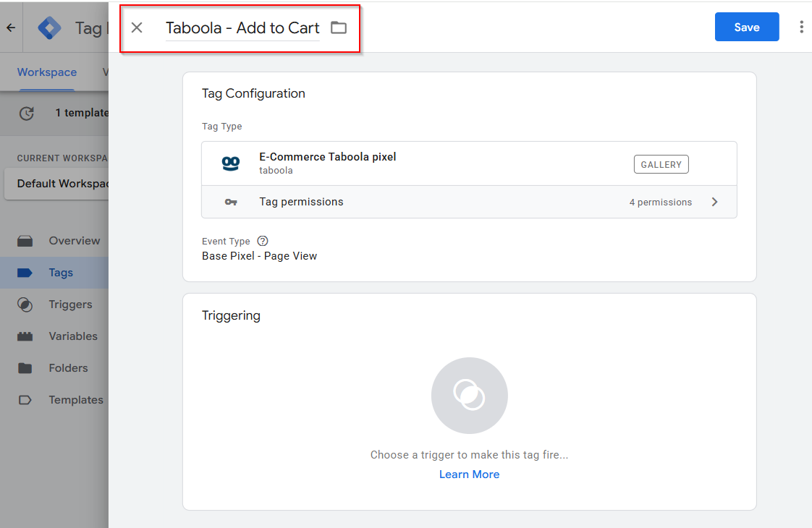Screen dimensions: 812x528
Task: Click the GALLERY badge
Action: pyautogui.click(x=661, y=165)
